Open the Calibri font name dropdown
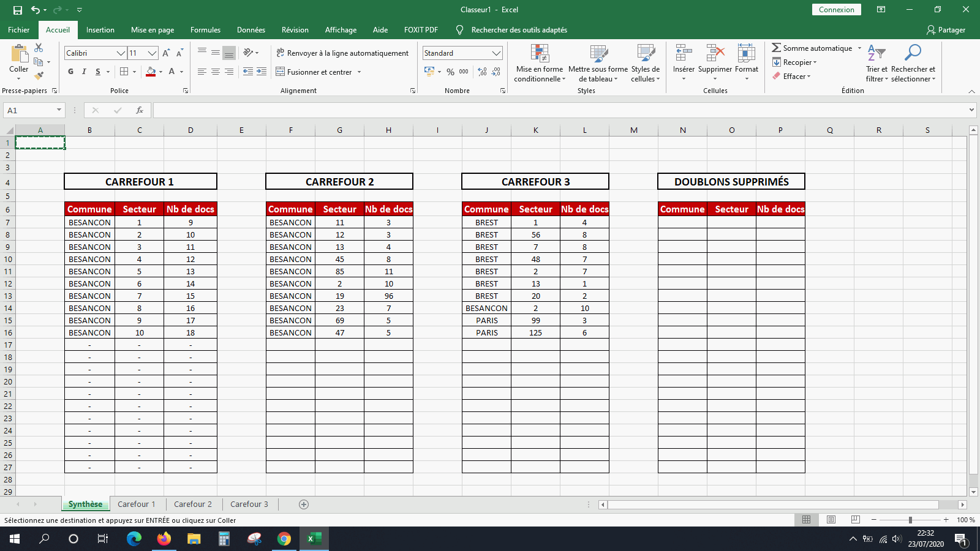Image resolution: width=980 pixels, height=551 pixels. coord(121,53)
